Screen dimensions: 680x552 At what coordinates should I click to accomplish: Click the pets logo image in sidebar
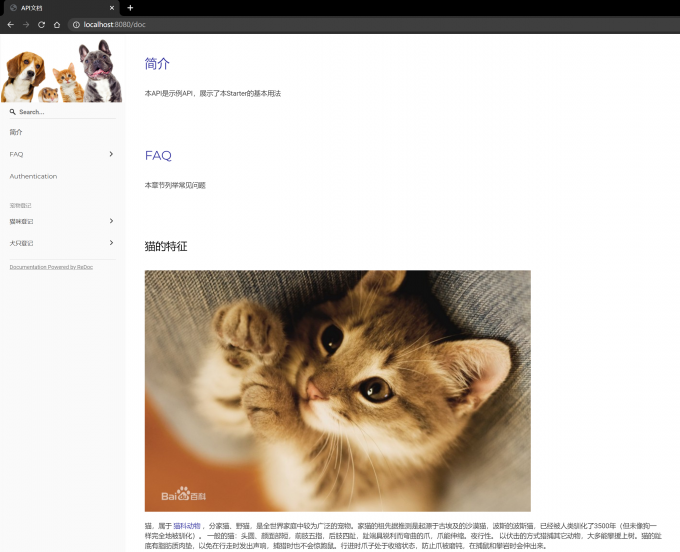tap(62, 71)
